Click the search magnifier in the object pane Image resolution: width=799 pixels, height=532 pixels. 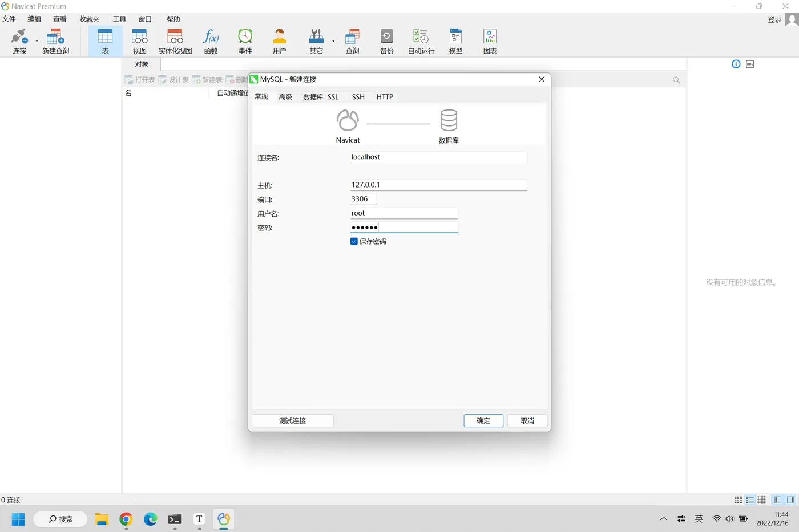[x=676, y=80]
